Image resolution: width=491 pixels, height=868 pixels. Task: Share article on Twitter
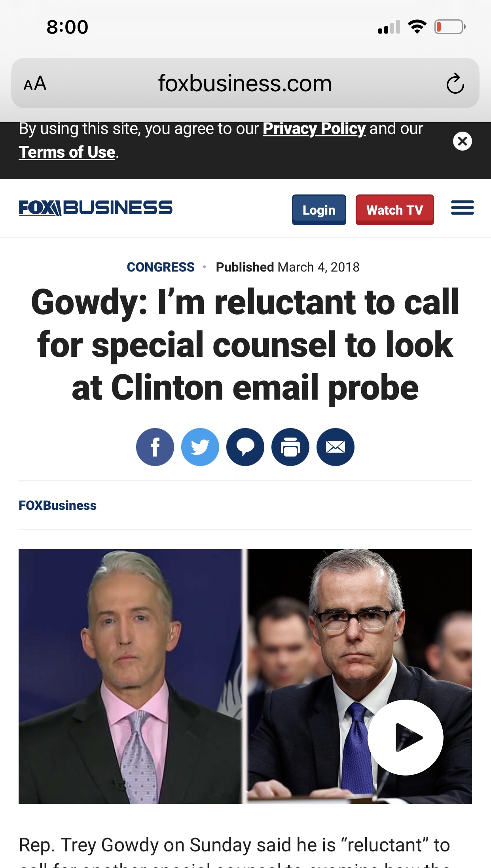200,447
